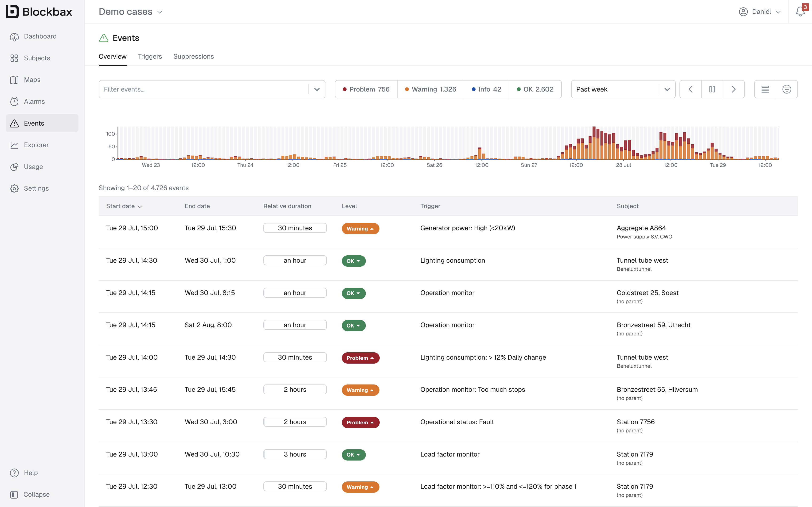Image resolution: width=812 pixels, height=507 pixels.
Task: Switch to the Triggers tab
Action: coord(150,56)
